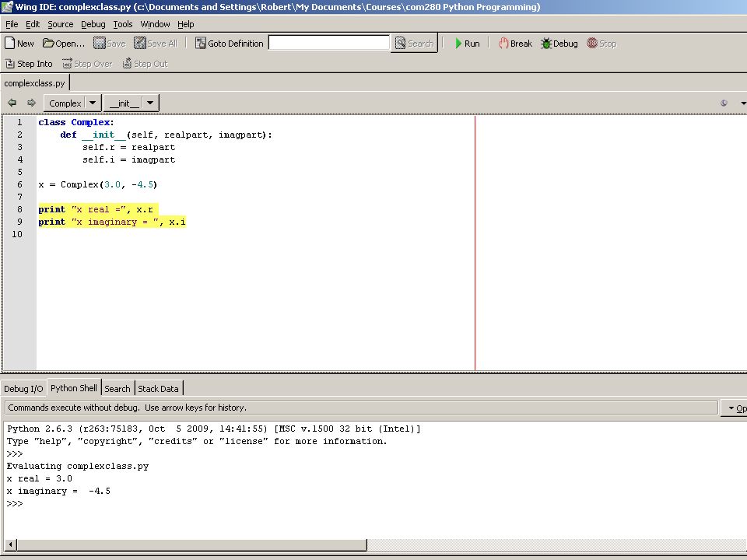This screenshot has height=560, width=747.
Task: Navigate back with the left arrow icon
Action: 12,103
